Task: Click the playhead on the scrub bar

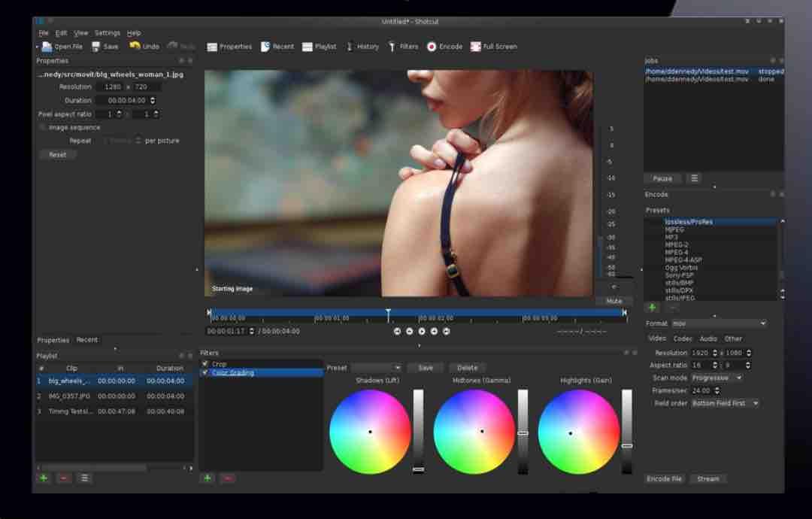Action: point(388,315)
